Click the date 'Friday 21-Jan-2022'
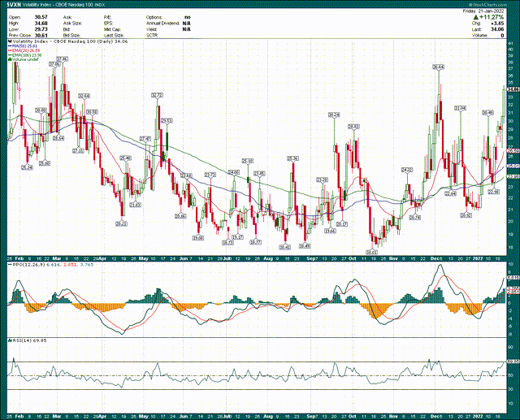Screen dimensions: 520x420 tap(483, 11)
